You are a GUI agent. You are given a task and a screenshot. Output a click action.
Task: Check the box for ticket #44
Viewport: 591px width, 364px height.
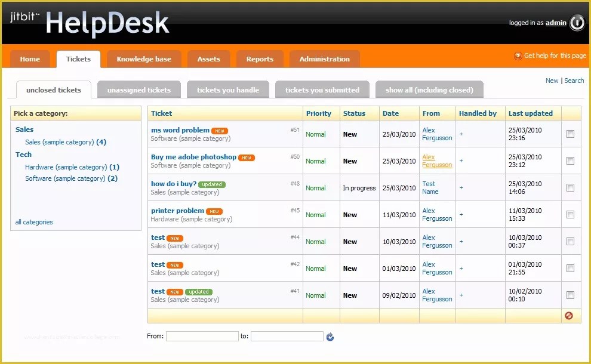(570, 242)
